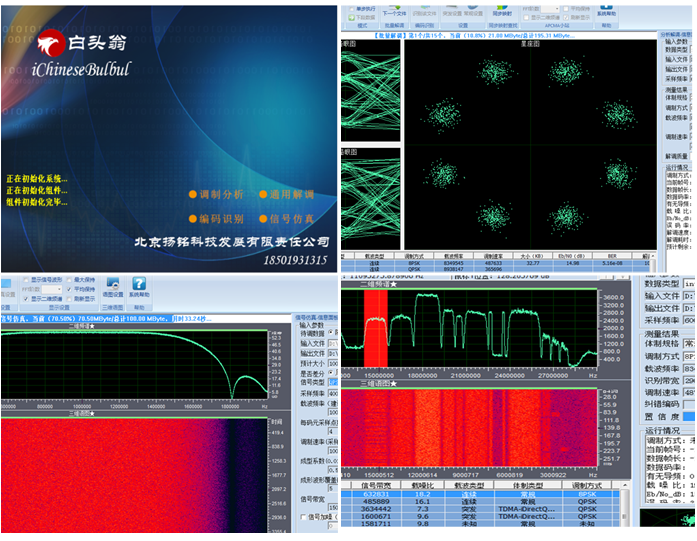Screen dimensions: 697x541
Task: Toggle 最大保持 checkbox
Action: pos(69,280)
